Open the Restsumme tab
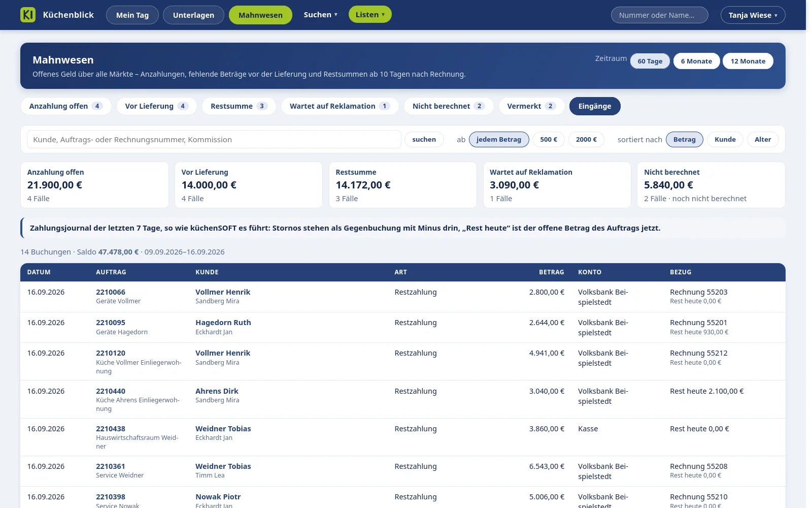Screen dimensions: 812x508 (x=239, y=106)
